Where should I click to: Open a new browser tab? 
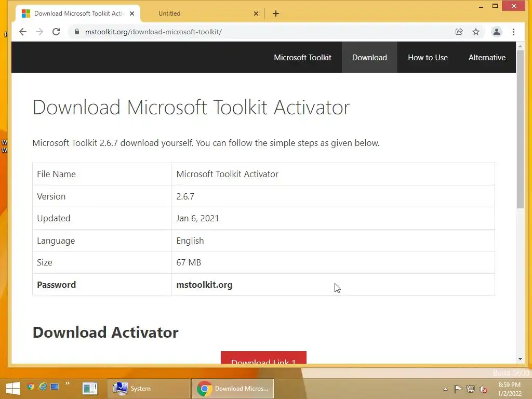pos(276,14)
